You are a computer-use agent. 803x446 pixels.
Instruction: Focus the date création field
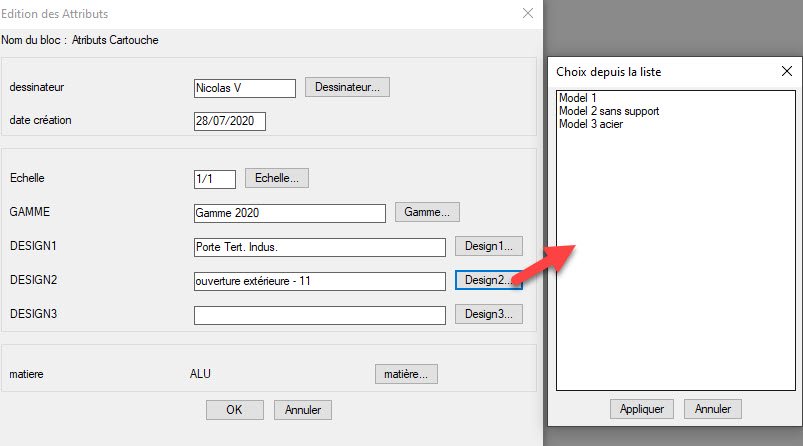pyautogui.click(x=229, y=121)
